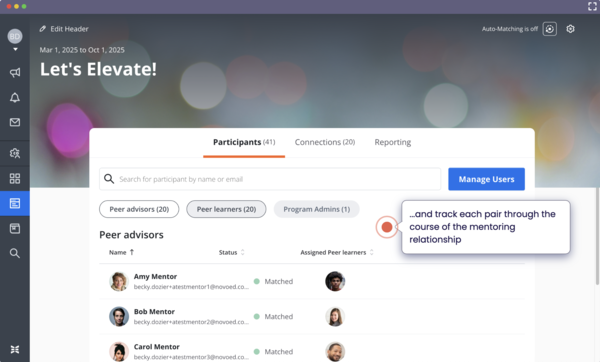Click the Peer advisors section heading
This screenshot has width=600, height=362.
pos(131,235)
